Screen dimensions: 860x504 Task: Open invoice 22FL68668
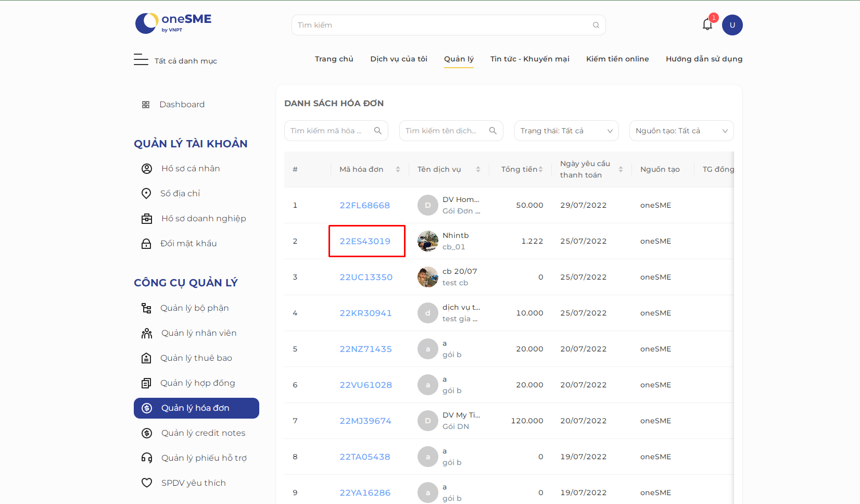tap(364, 205)
